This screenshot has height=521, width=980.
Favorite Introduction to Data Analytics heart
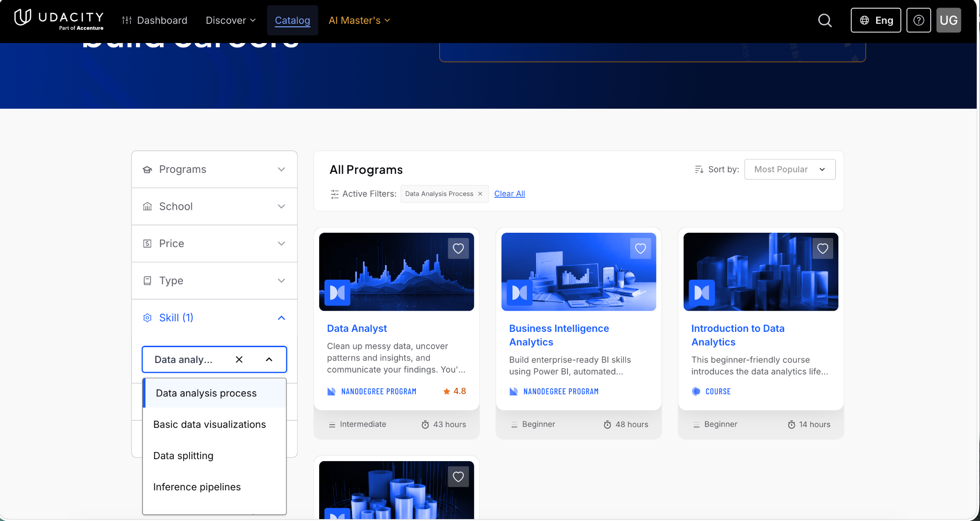coord(823,249)
